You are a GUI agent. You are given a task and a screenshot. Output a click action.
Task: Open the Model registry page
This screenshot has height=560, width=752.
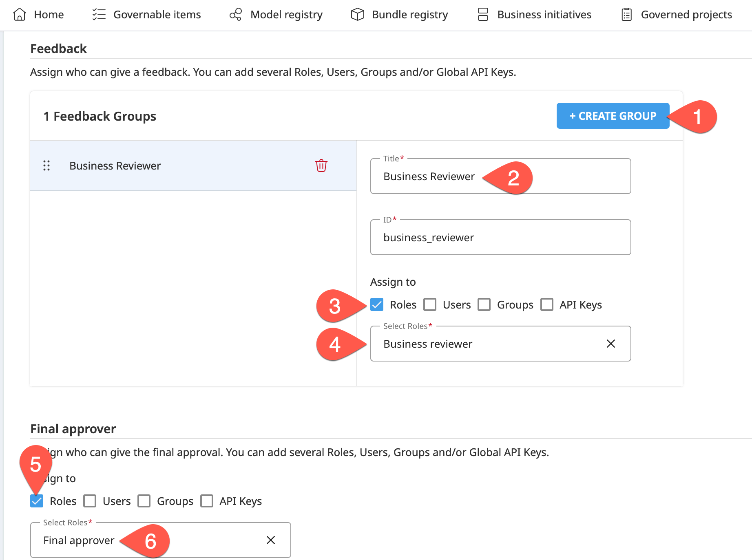point(276,15)
